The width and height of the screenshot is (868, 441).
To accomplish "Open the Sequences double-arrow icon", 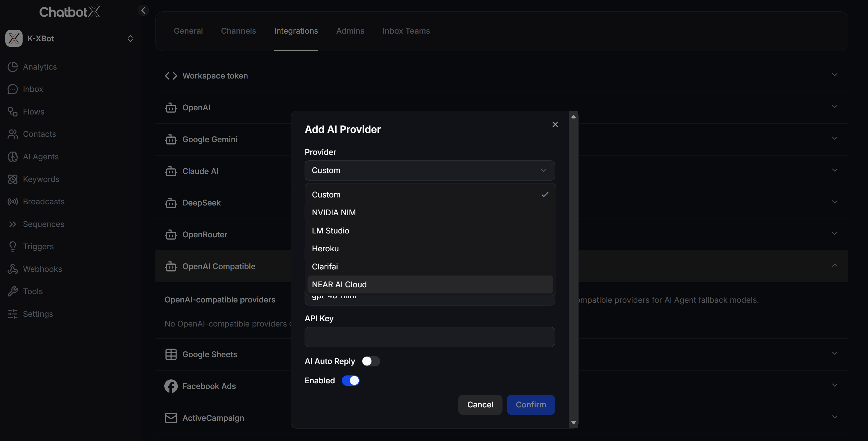I will (12, 224).
